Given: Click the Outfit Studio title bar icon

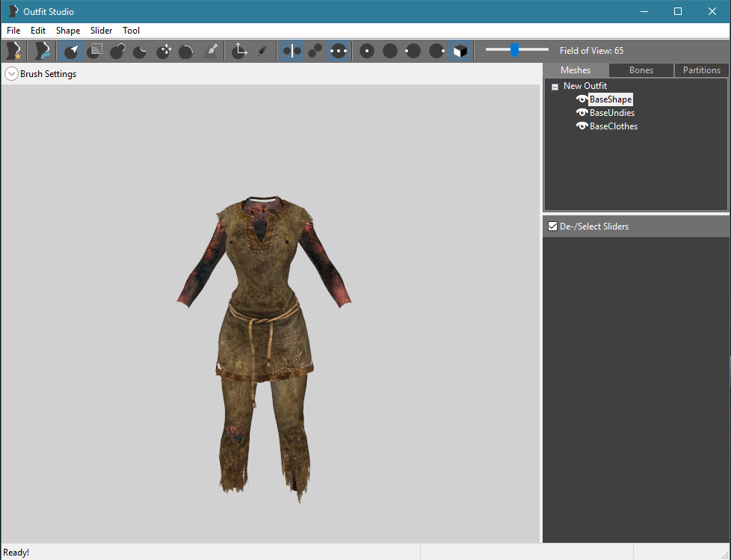Looking at the screenshot, I should click(x=13, y=11).
